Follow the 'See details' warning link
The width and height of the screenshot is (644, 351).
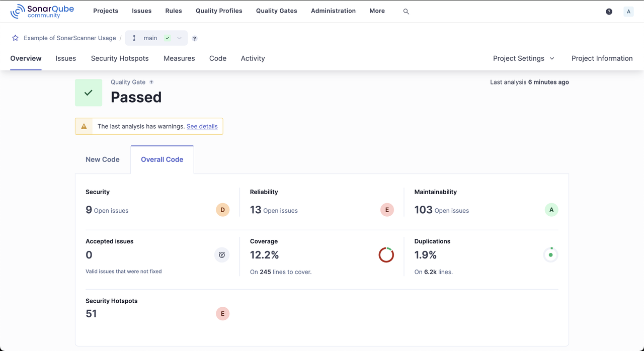(202, 127)
